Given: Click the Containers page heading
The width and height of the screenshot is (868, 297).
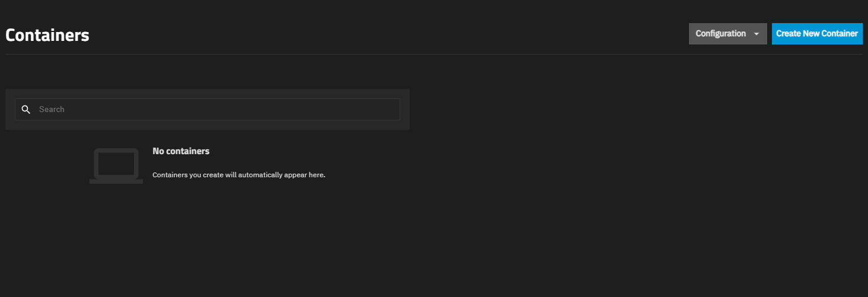Looking at the screenshot, I should [x=47, y=35].
